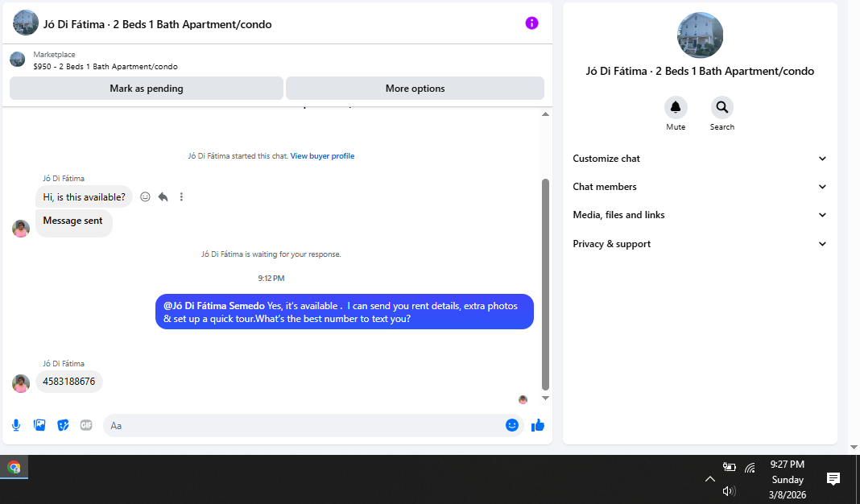Viewport: 860px width, 504px height.
Task: Mute the conversation with bell icon
Action: coord(676,108)
